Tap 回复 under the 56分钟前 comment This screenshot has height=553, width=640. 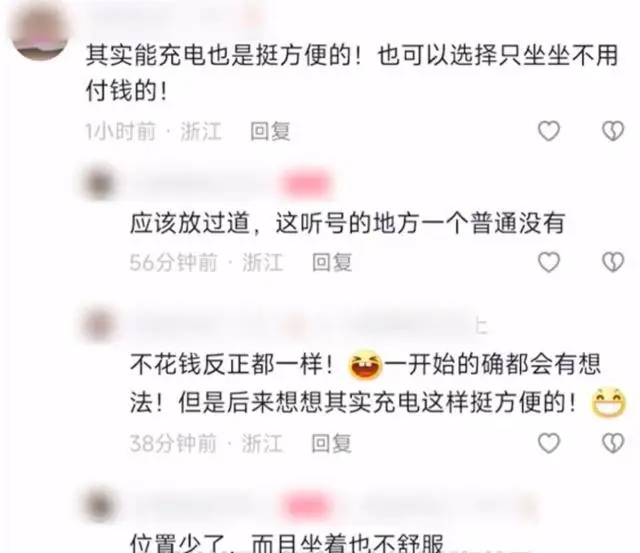click(x=332, y=262)
